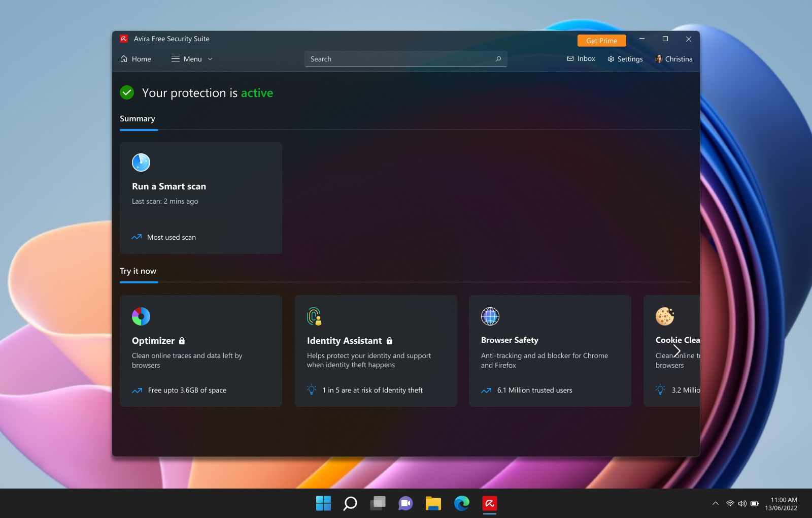This screenshot has height=518, width=812.
Task: Click '1 in 5 are at risk' text
Action: point(373,391)
